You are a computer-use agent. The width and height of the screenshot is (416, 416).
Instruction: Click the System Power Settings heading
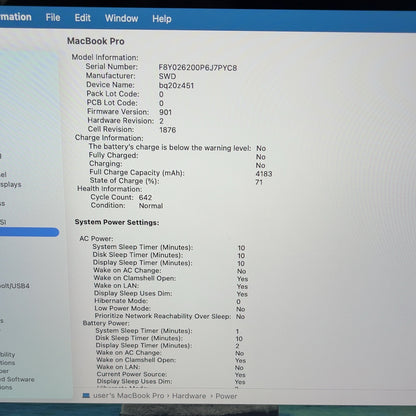pyautogui.click(x=117, y=222)
